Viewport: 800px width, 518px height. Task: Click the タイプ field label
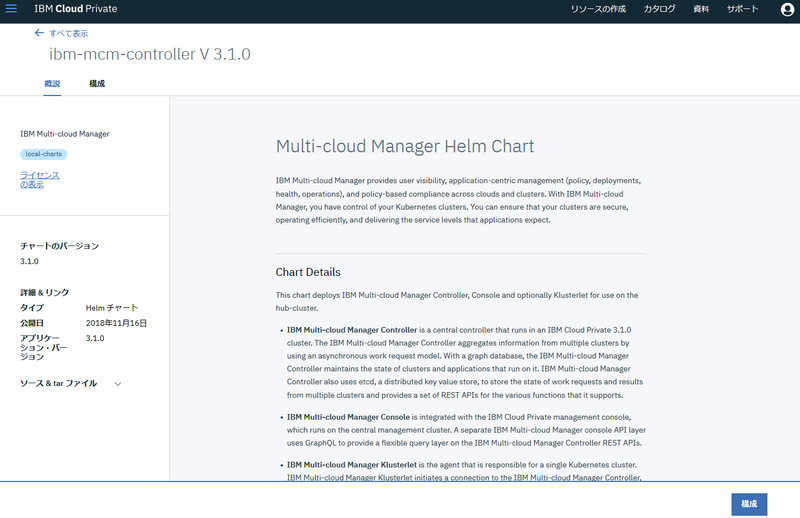coord(32,308)
